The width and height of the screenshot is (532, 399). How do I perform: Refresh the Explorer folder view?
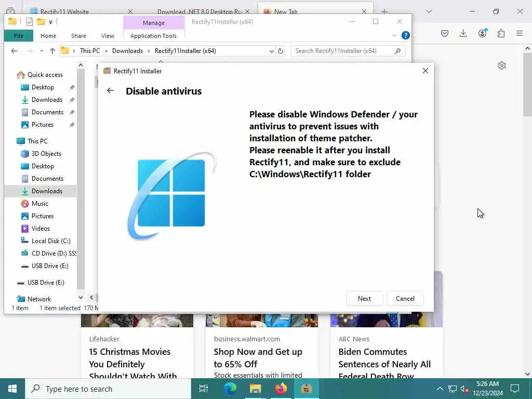coord(281,51)
